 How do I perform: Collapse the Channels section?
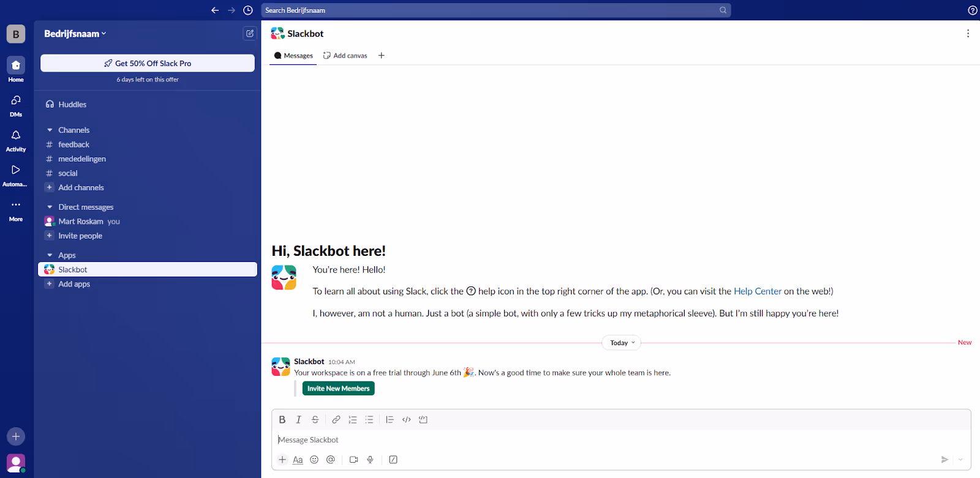(50, 130)
